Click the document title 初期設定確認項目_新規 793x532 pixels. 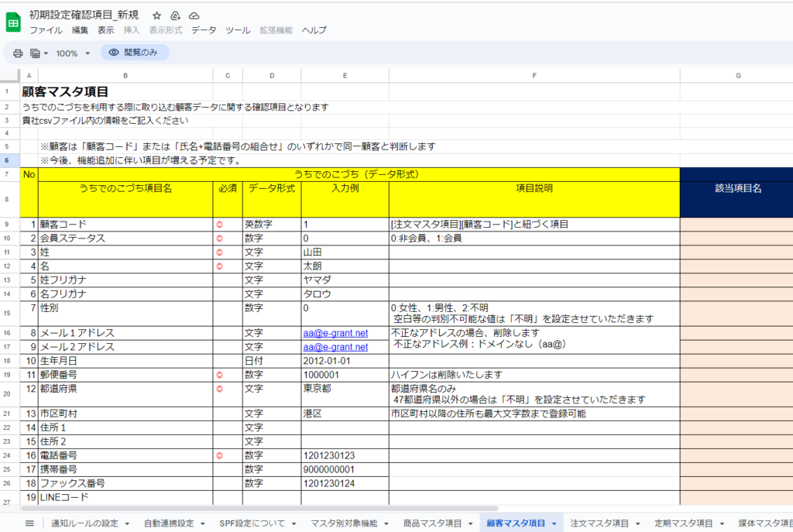[x=85, y=15]
